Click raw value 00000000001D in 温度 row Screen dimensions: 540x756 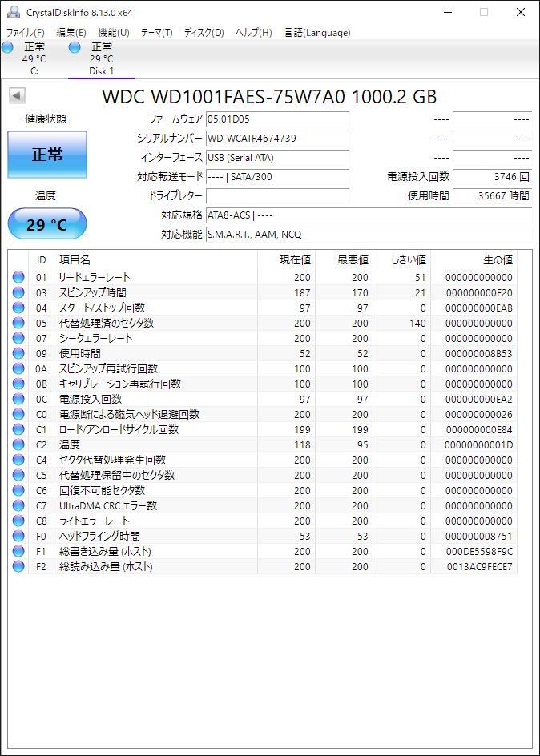point(479,444)
